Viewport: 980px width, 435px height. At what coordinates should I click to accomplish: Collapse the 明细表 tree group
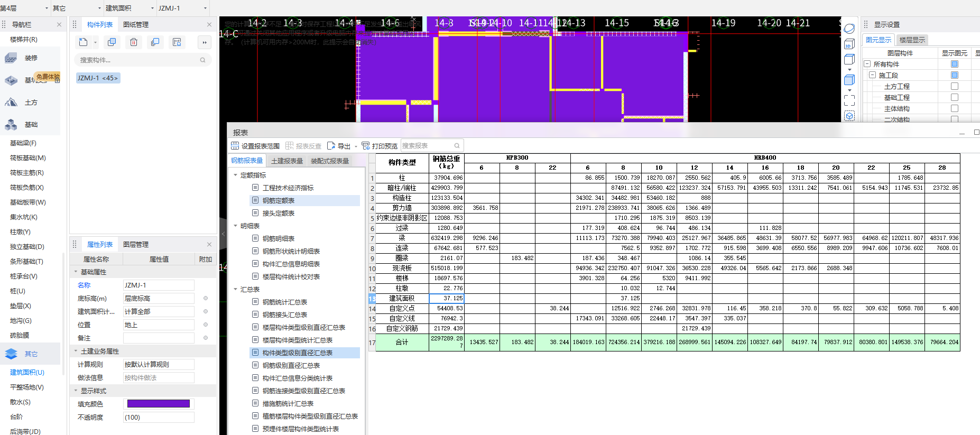click(236, 226)
